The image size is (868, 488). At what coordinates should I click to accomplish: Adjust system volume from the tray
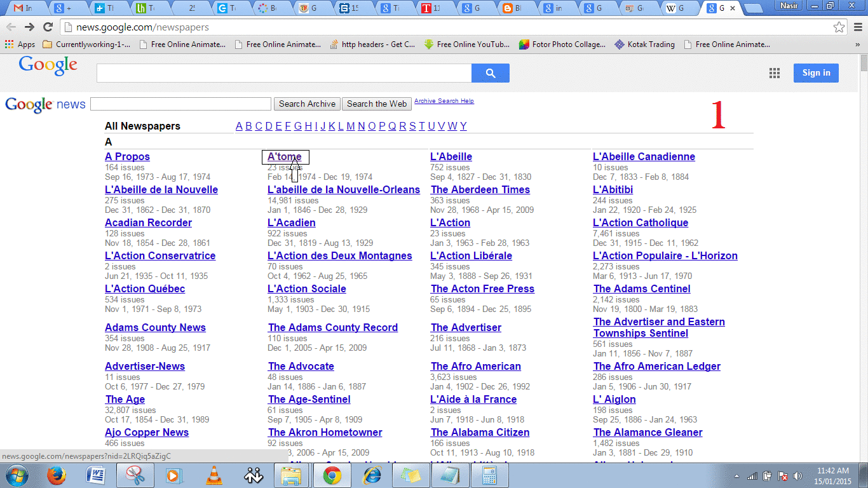coord(798,475)
